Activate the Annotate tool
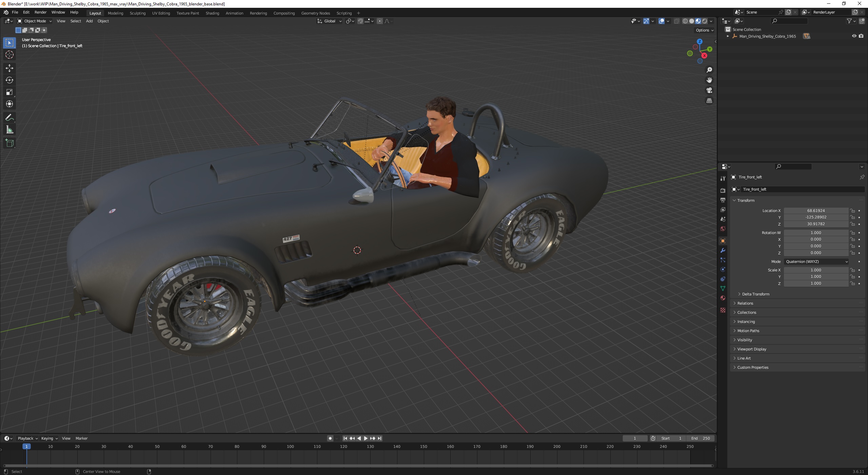The image size is (868, 475). 9,118
